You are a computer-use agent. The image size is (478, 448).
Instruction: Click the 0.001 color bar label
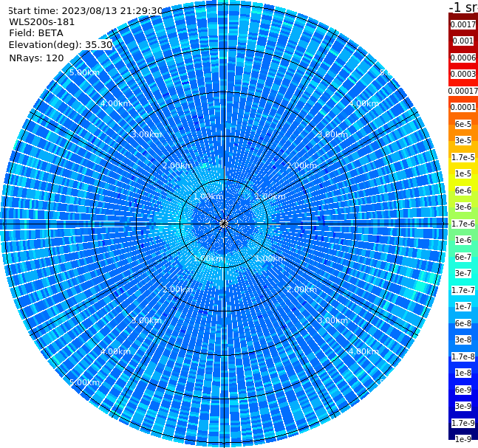coord(463,41)
